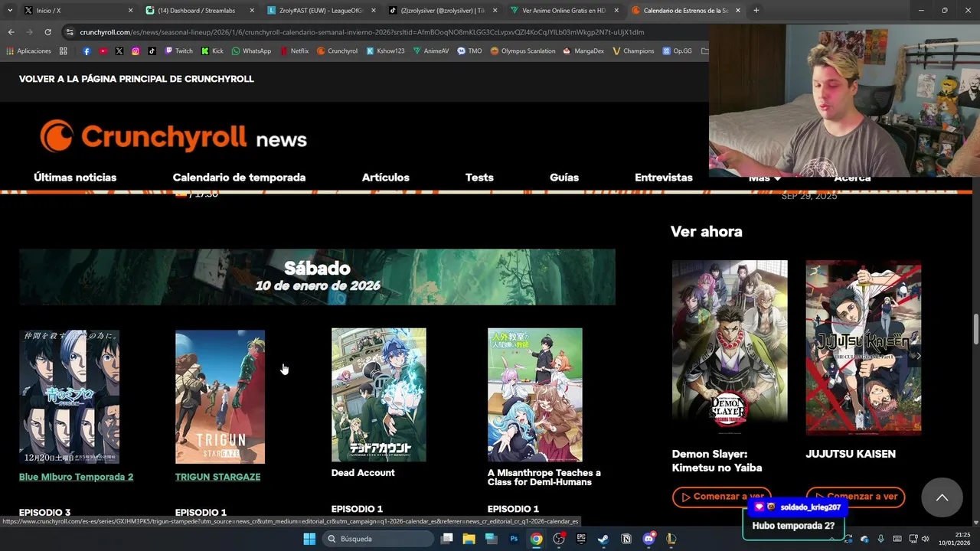Open the Instagram bookmark icon
This screenshot has height=551, width=980.
tap(136, 51)
